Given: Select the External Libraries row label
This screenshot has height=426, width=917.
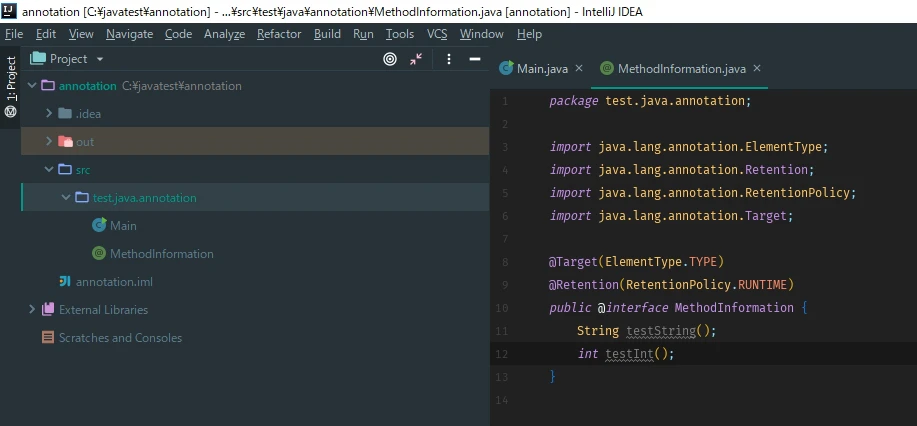Looking at the screenshot, I should pyautogui.click(x=104, y=310).
